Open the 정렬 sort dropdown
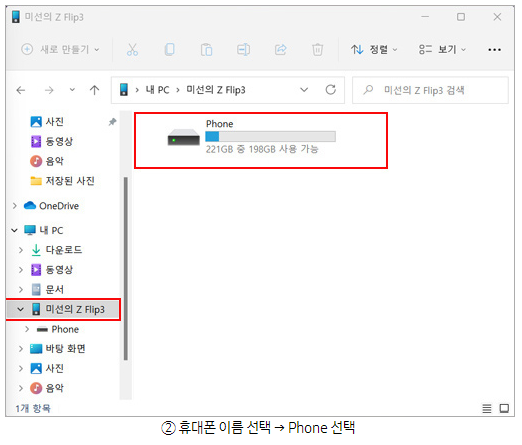 pyautogui.click(x=374, y=50)
